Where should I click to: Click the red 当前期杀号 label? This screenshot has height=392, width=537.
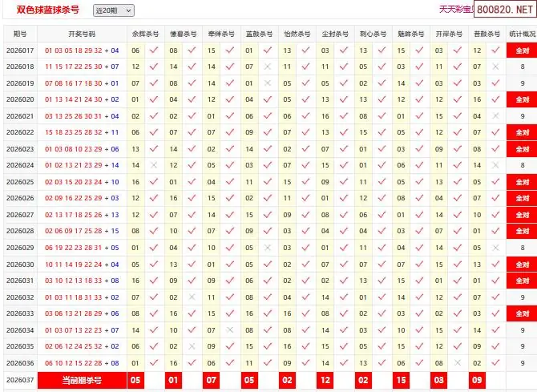click(x=82, y=380)
